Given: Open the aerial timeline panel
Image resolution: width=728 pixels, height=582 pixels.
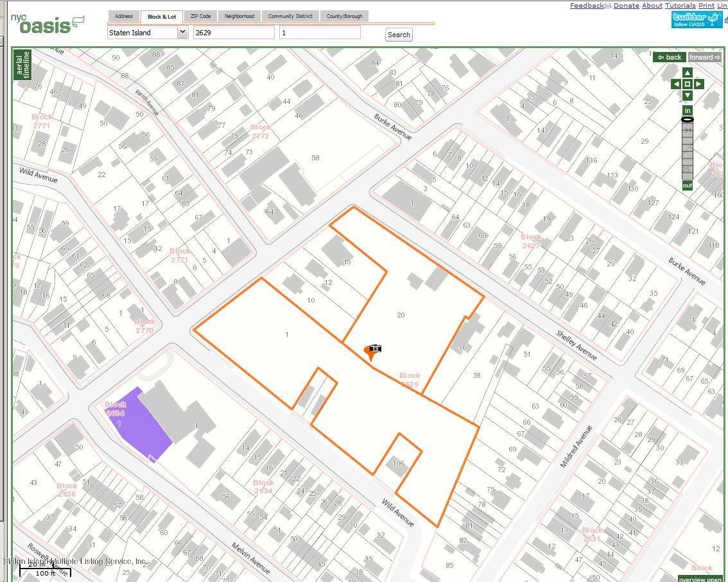Looking at the screenshot, I should pos(22,65).
